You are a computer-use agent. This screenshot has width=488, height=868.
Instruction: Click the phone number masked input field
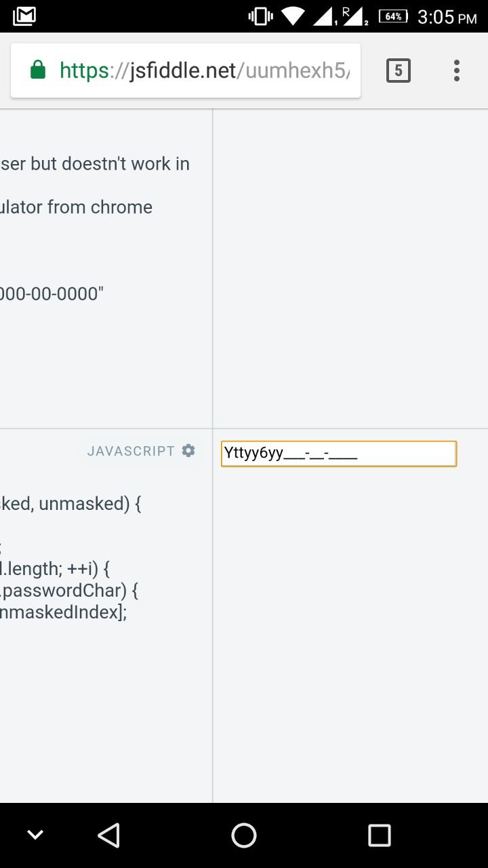[338, 453]
